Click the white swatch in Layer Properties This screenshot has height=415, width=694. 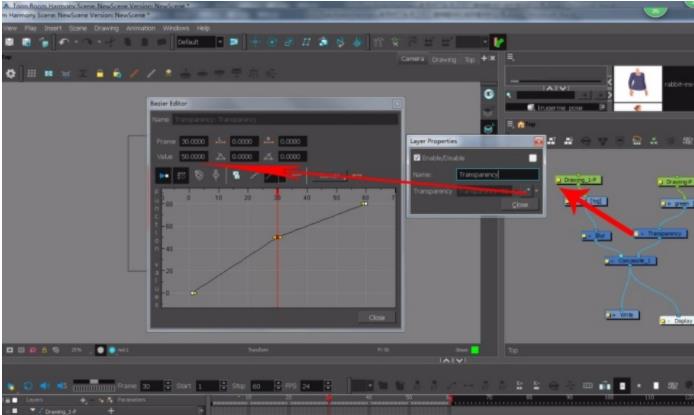tap(532, 158)
